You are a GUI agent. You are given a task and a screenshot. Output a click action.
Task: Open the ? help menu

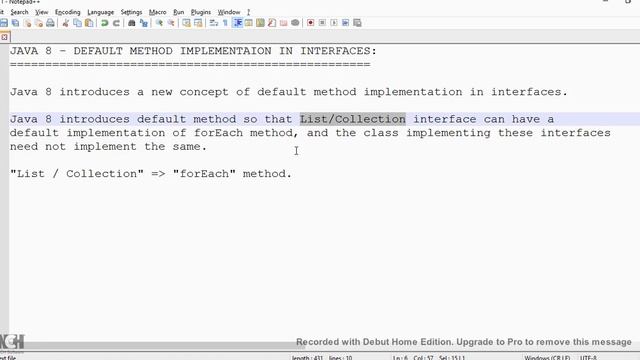(x=248, y=12)
